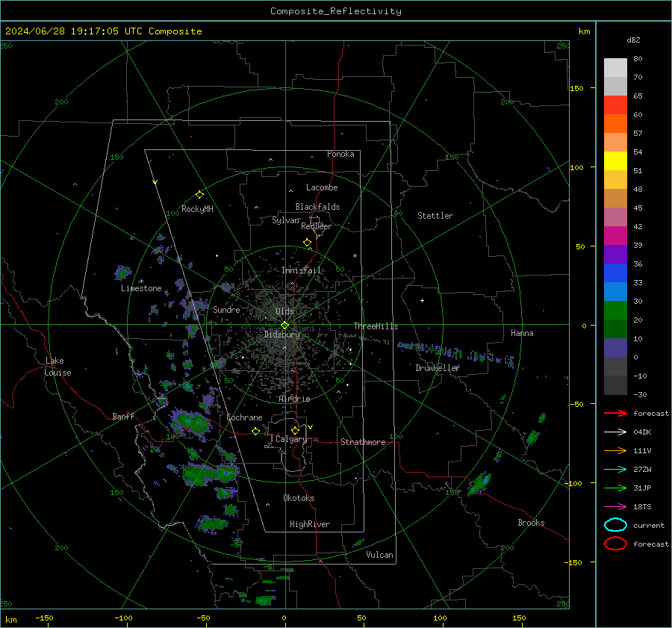Click the Airdrie city label

pos(294,399)
